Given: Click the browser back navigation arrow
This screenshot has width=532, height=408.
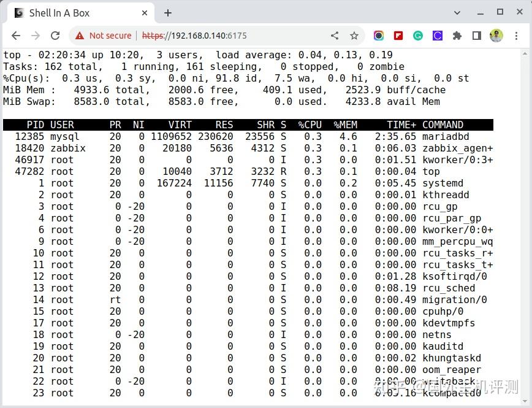Looking at the screenshot, I should (16, 36).
